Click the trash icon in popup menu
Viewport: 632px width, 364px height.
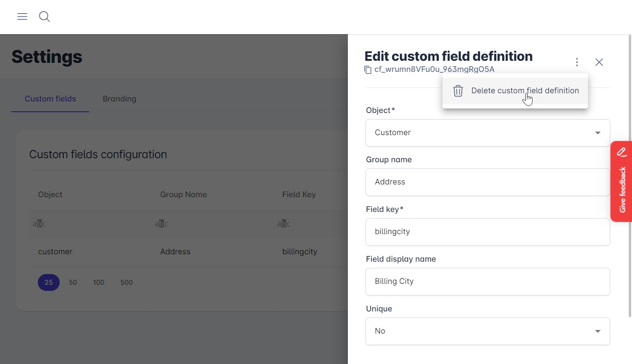tap(458, 91)
